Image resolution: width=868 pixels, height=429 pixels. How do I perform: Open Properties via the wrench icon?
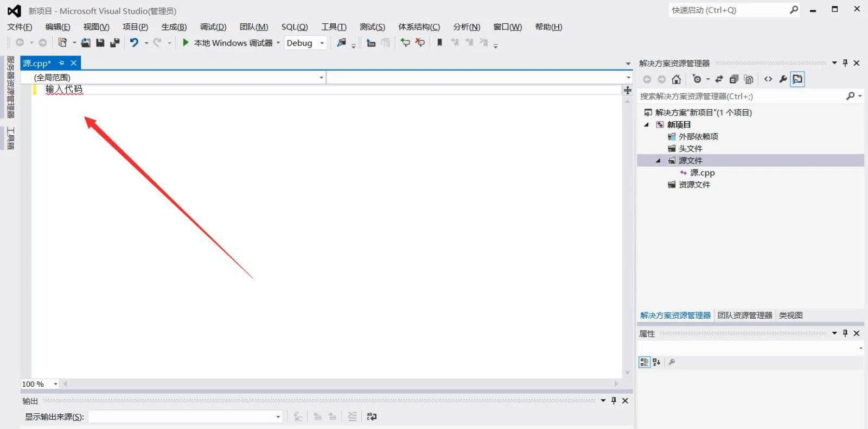coord(783,79)
